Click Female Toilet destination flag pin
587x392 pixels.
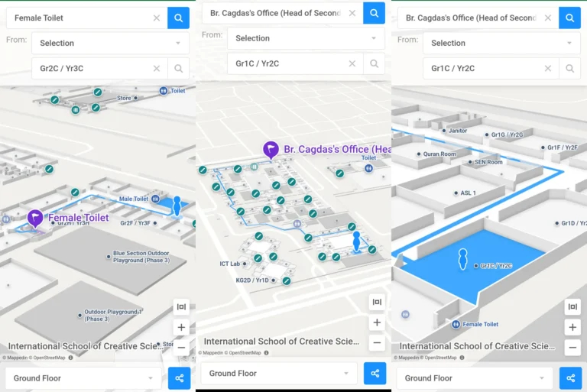pyautogui.click(x=35, y=218)
